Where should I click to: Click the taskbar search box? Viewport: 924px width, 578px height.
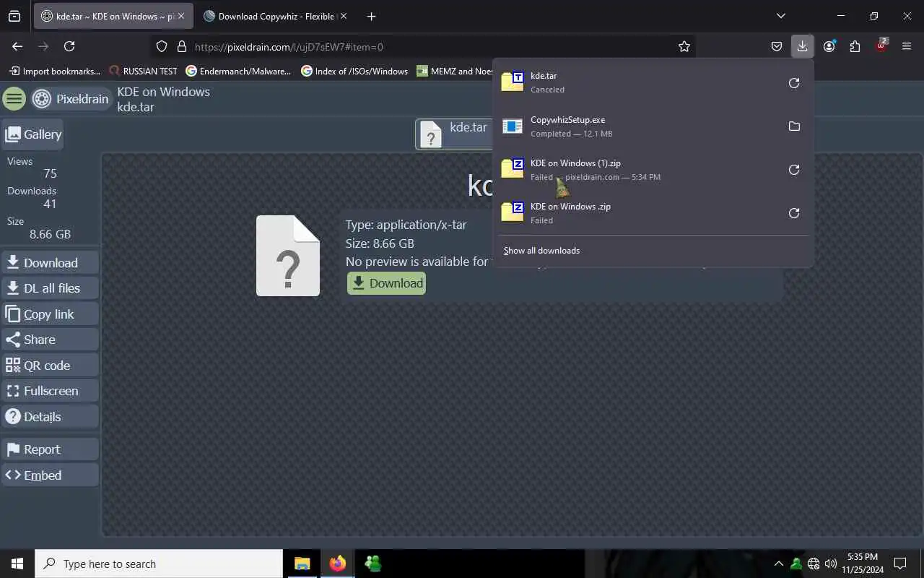pyautogui.click(x=159, y=564)
